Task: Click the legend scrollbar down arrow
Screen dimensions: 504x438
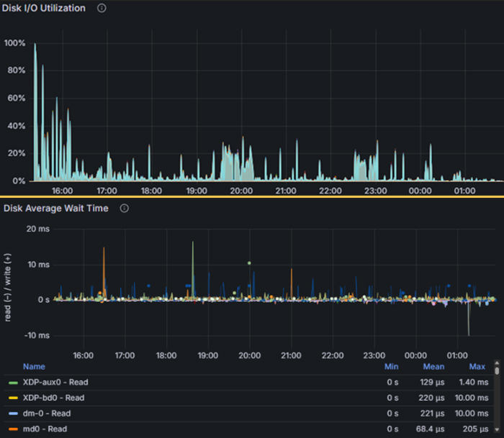Action: click(x=497, y=430)
